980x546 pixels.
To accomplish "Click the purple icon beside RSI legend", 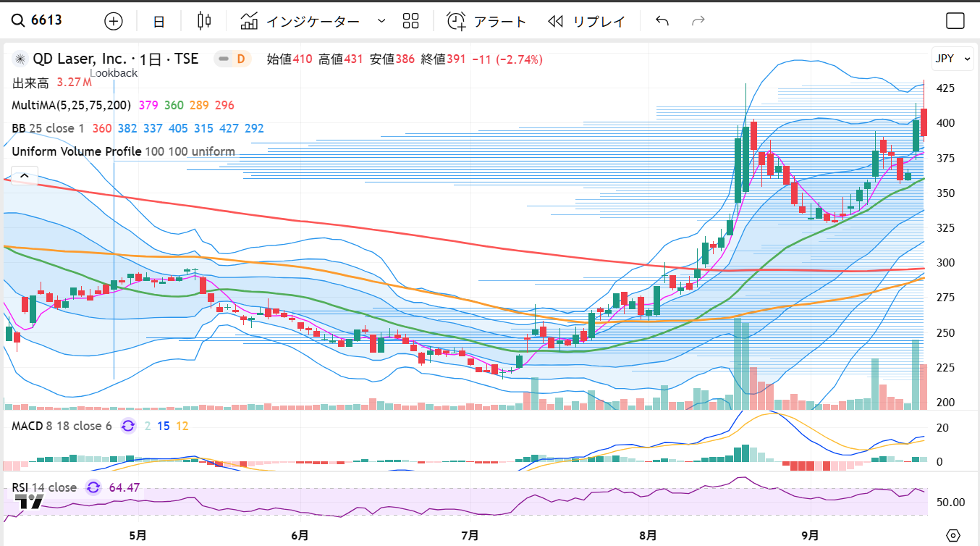I will [x=93, y=487].
